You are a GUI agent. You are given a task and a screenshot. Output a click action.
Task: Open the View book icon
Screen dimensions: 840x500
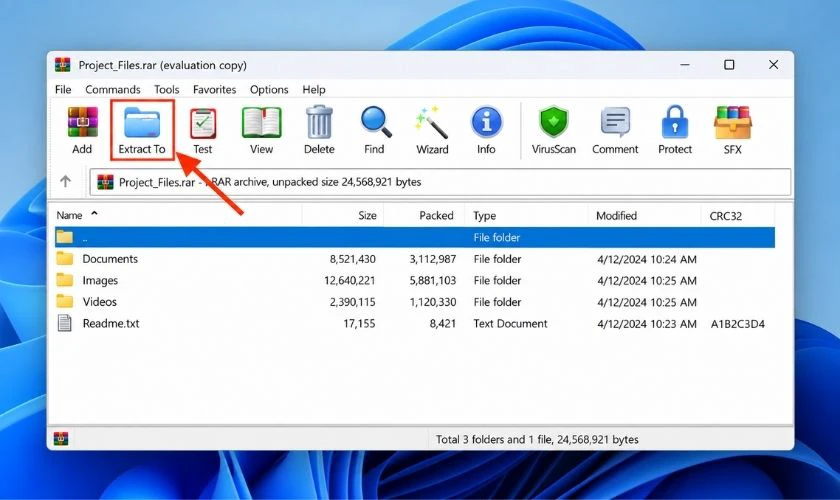261,122
